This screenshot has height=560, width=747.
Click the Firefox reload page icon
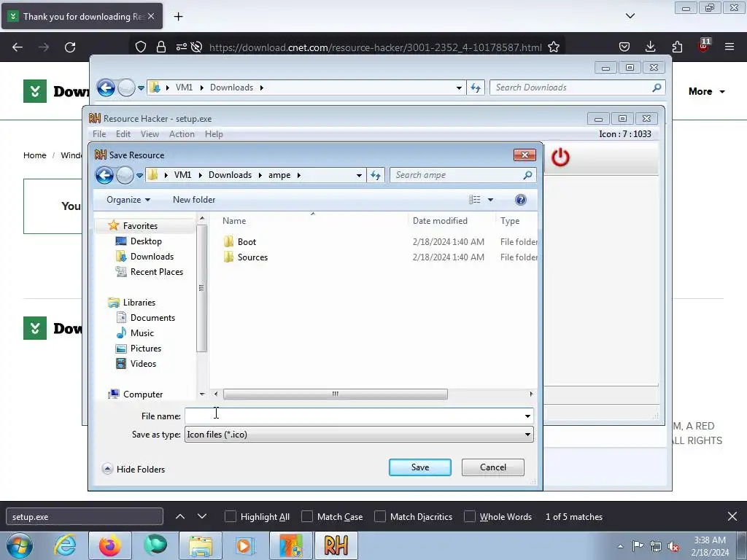coord(70,47)
